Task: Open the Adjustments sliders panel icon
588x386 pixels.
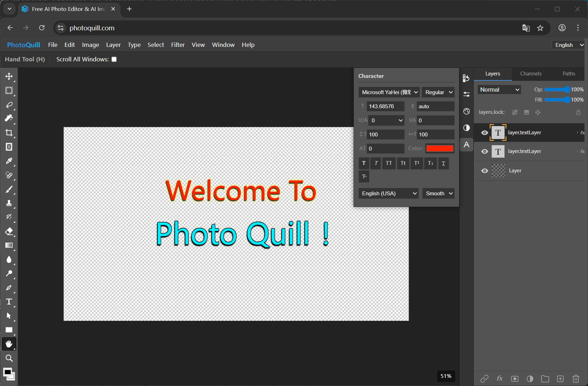Action: tap(466, 94)
